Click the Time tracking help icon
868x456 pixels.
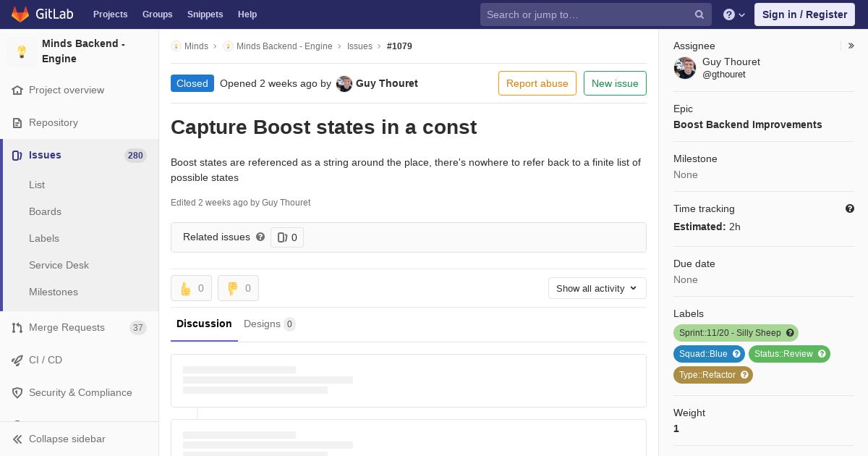850,208
